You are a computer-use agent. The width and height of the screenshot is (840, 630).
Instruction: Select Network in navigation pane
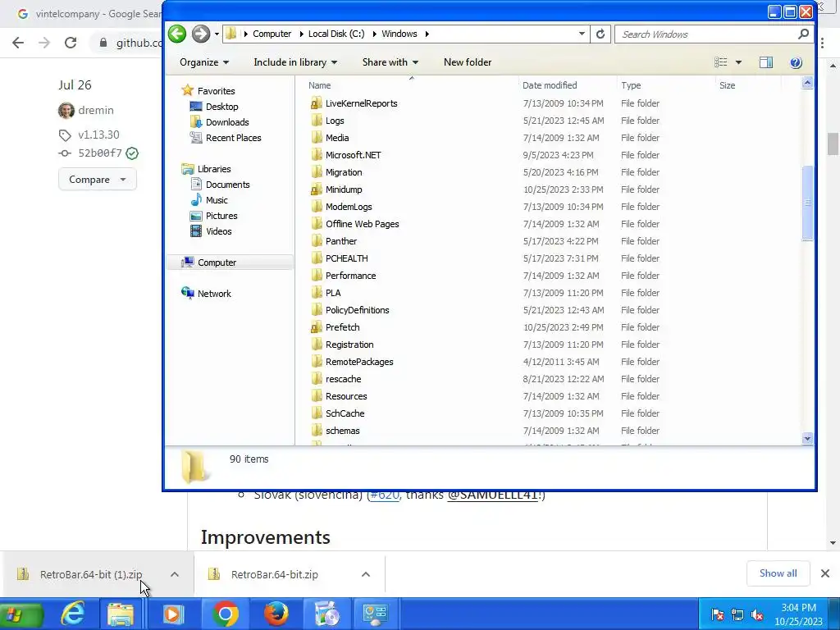tap(214, 294)
